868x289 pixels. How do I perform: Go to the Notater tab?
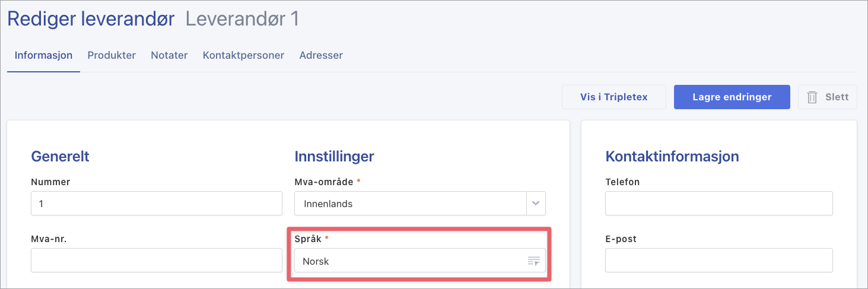pos(169,55)
